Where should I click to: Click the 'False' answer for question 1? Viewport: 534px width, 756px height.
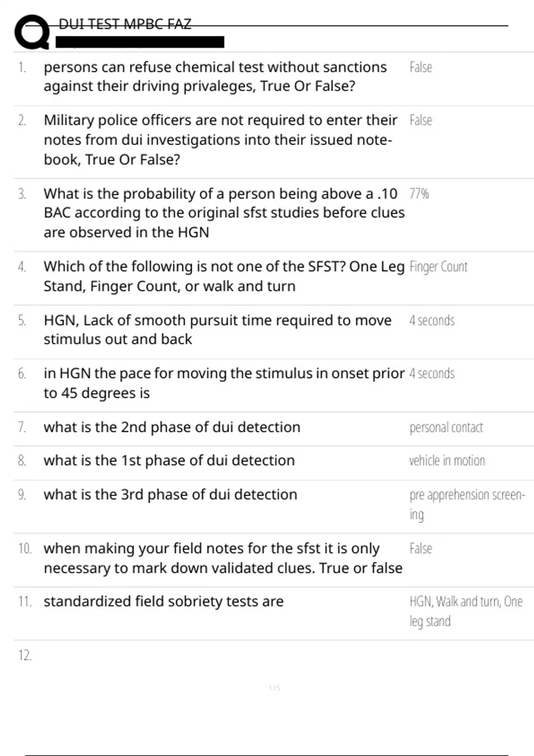[x=421, y=67]
